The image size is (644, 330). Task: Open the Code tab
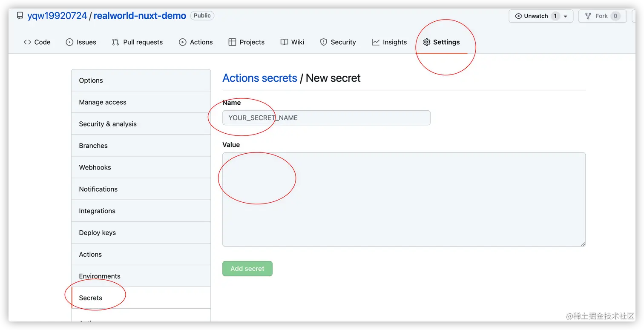(x=37, y=42)
